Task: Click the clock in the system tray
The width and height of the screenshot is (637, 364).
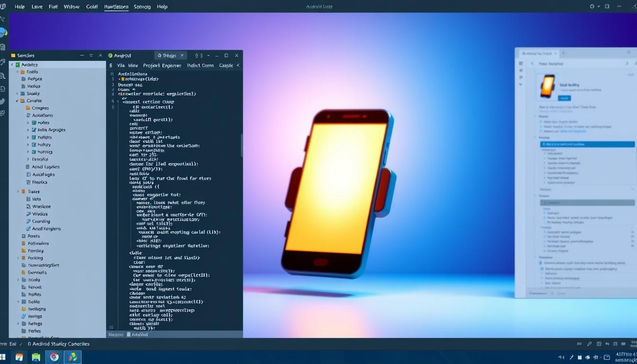Action: click(626, 357)
